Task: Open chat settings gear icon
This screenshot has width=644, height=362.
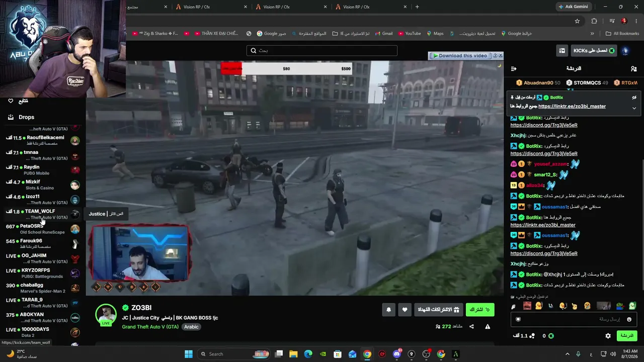Action: (608, 336)
